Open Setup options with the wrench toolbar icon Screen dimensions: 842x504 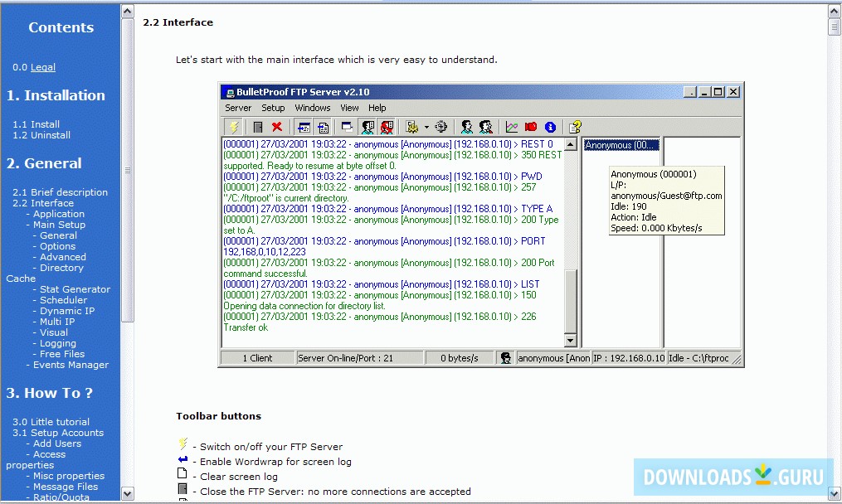pos(413,127)
